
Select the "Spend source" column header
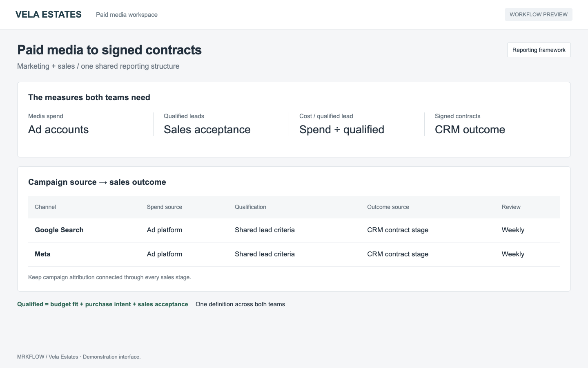(165, 207)
